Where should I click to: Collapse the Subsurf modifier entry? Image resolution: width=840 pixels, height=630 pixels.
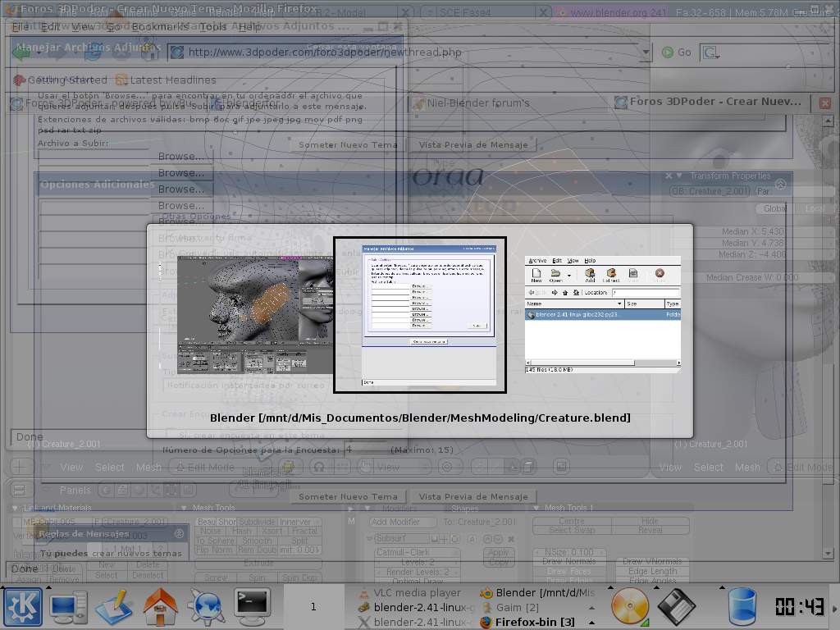coord(369,538)
